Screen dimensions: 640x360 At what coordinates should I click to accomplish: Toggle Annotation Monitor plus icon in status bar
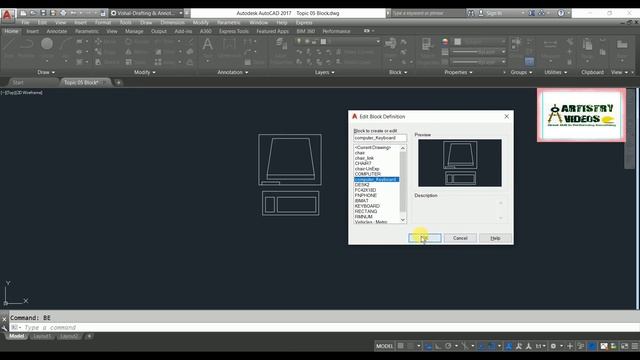[570, 346]
